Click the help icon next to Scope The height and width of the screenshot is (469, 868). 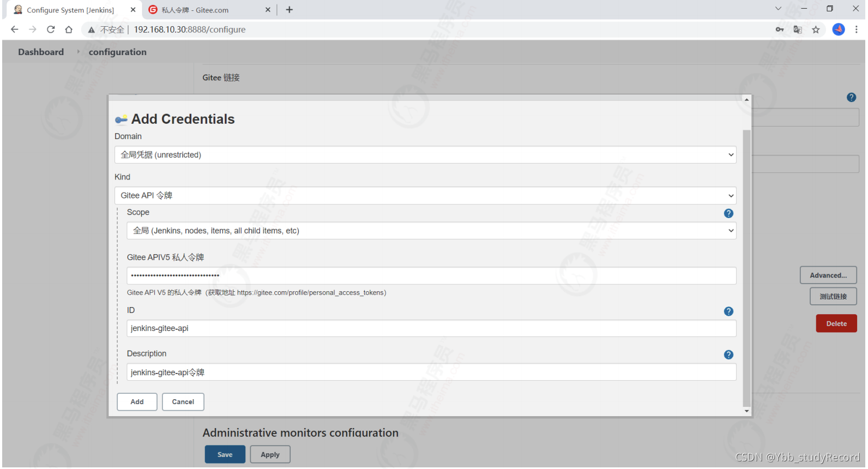[728, 213]
